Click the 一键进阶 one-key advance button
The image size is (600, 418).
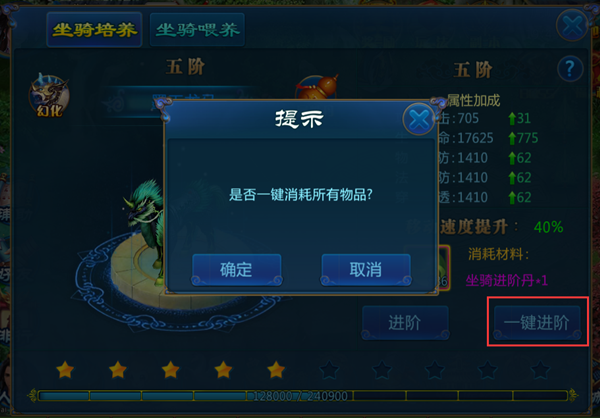[537, 323]
